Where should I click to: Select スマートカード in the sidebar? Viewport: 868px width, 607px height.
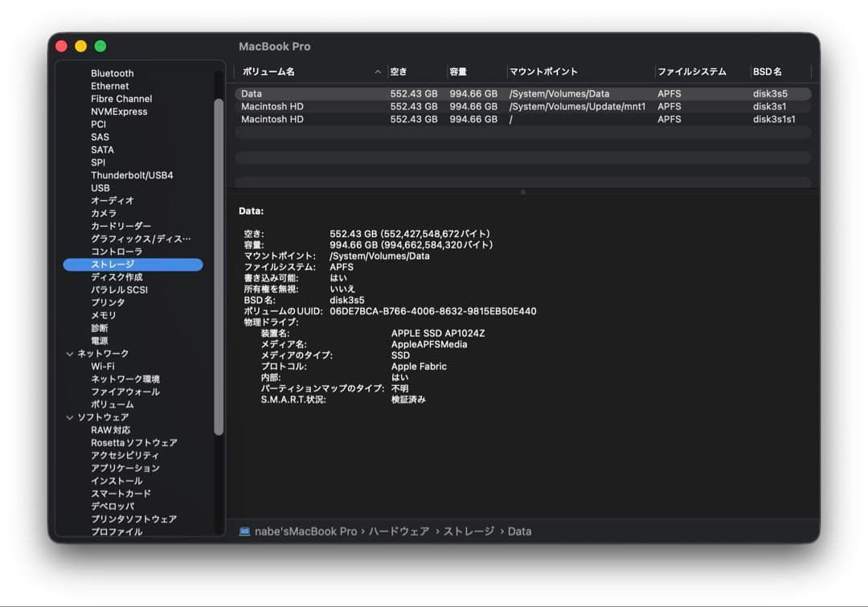click(121, 494)
